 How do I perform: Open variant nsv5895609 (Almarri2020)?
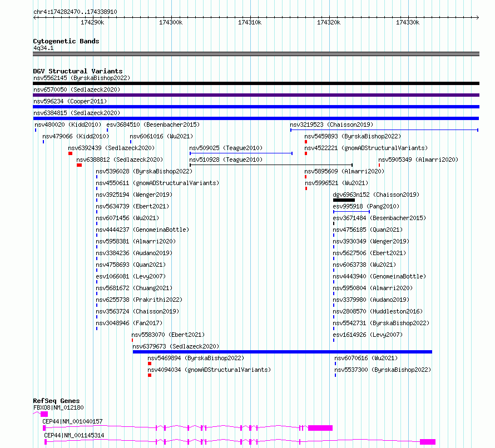tap(344, 171)
